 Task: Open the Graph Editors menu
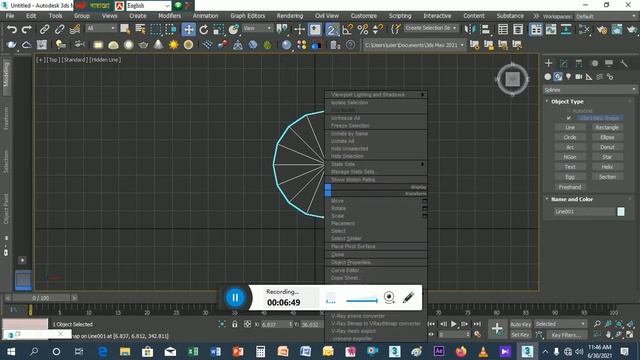coord(247,16)
